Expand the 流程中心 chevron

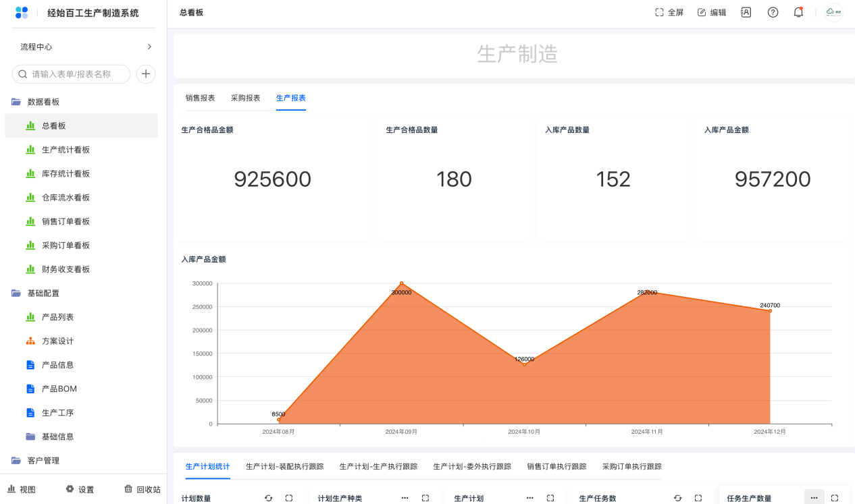coord(149,47)
